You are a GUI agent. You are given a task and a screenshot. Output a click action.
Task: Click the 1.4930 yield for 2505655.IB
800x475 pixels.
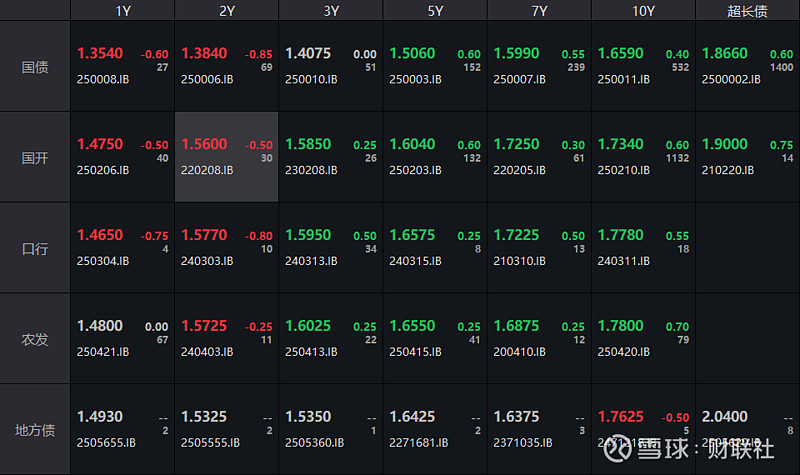100,417
